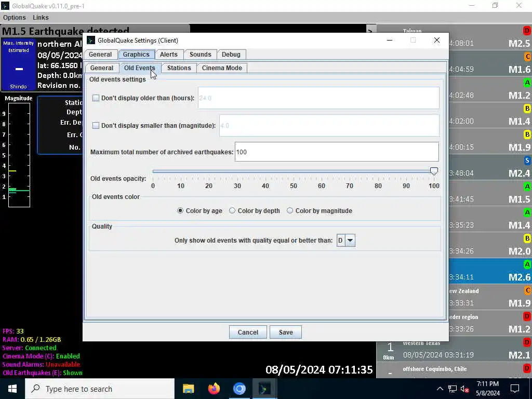Click the muted volume tray icon

point(465,389)
